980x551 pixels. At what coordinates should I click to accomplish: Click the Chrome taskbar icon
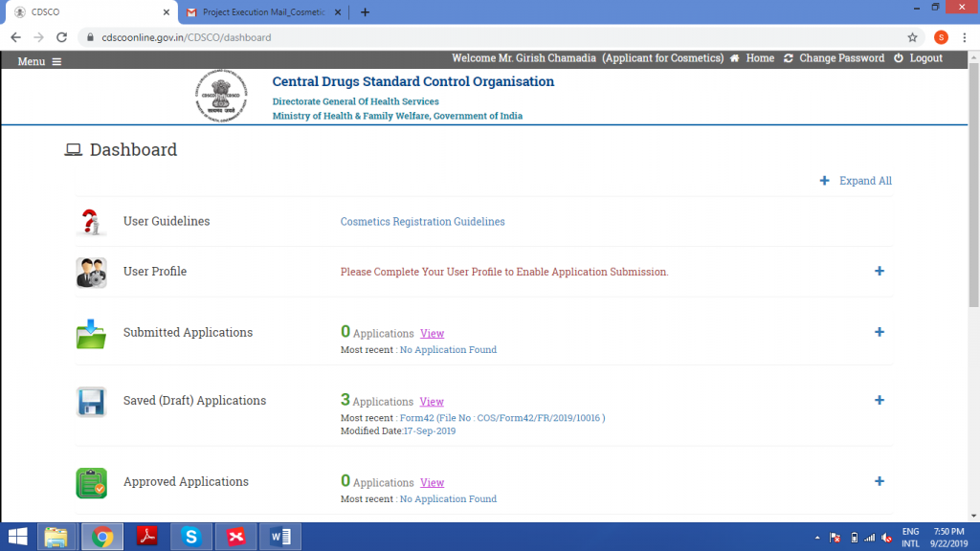(x=102, y=537)
